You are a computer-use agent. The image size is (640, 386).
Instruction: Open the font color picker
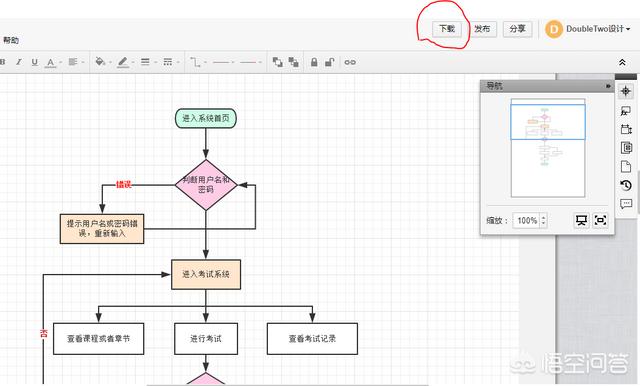51,62
